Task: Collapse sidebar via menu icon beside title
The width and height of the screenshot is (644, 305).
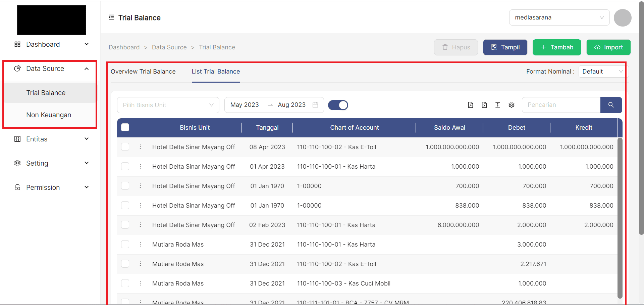Action: click(x=111, y=17)
